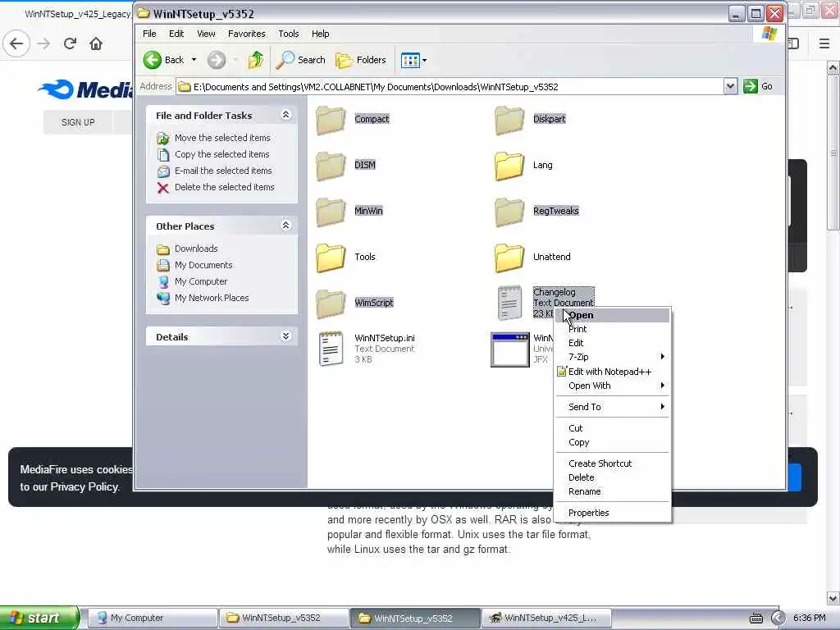Go up one folder level
The image size is (840, 630).
click(x=256, y=60)
